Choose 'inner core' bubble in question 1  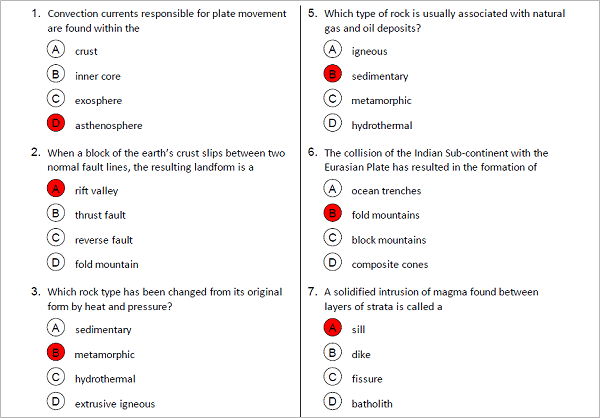click(x=56, y=75)
